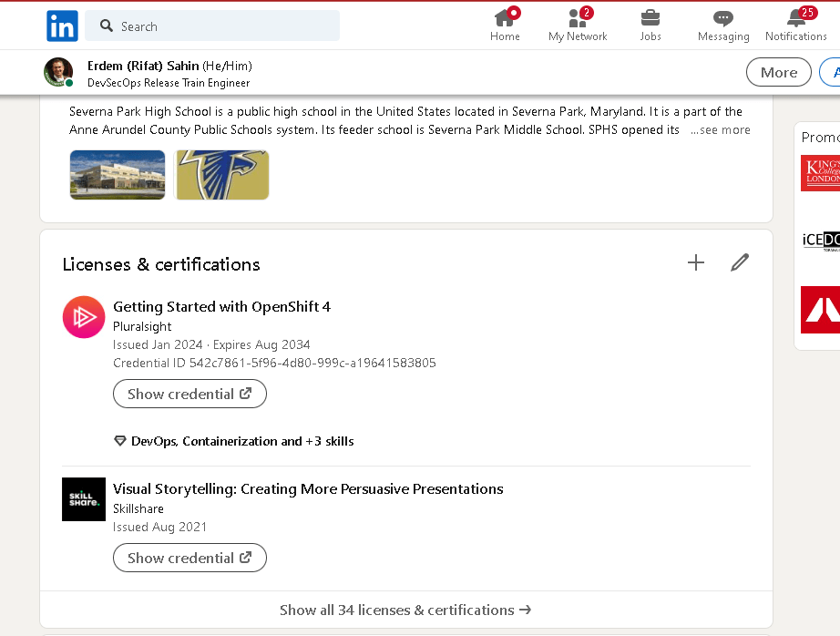Image resolution: width=840 pixels, height=636 pixels.
Task: Open the falcon mascot logo image
Action: 221,175
